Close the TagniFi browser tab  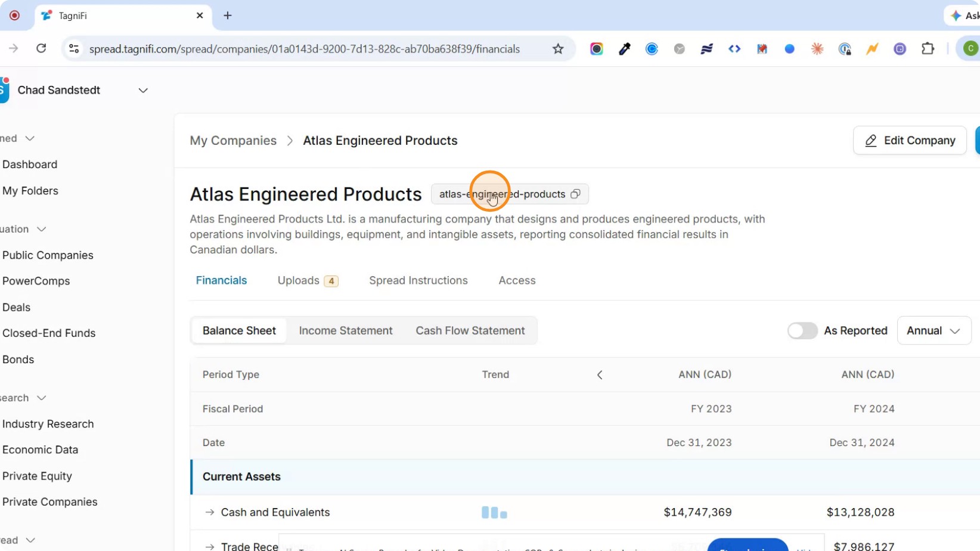coord(200,16)
